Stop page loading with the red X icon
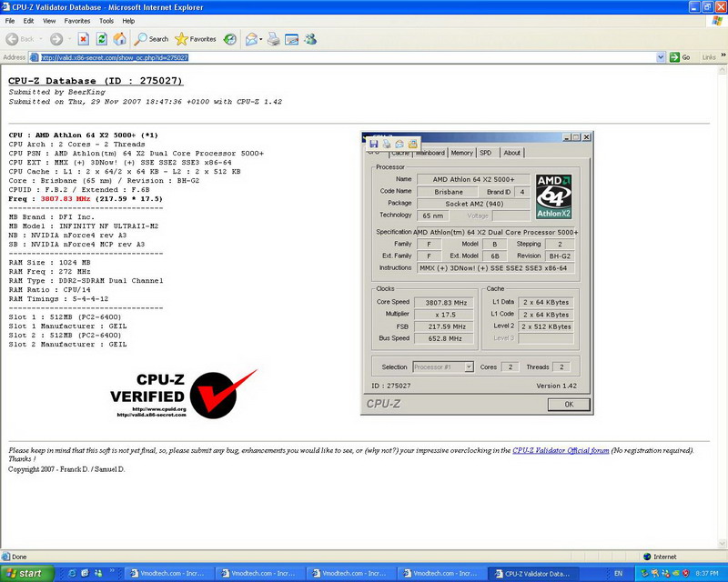Screen dimensions: 728x582 pyautogui.click(x=83, y=39)
